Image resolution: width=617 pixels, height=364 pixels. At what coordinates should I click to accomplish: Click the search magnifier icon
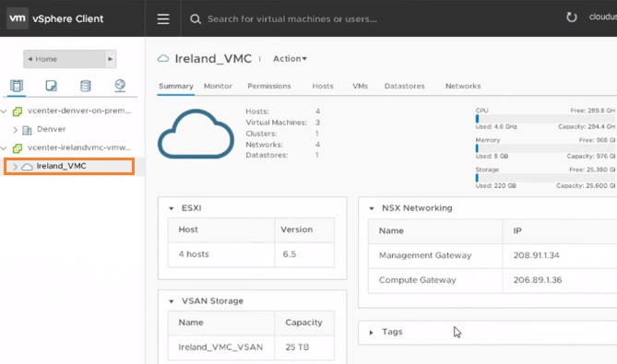click(x=196, y=18)
